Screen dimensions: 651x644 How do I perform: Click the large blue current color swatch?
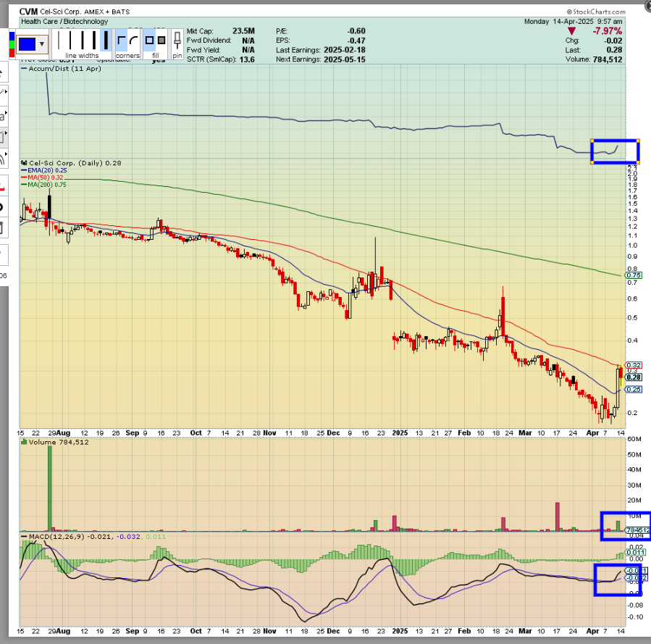tap(27, 43)
